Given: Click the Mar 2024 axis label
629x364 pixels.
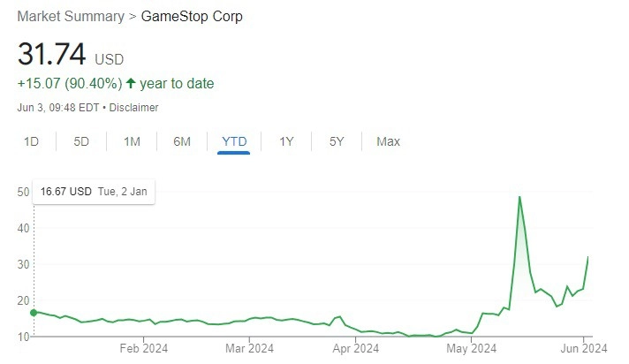Looking at the screenshot, I should tap(249, 348).
